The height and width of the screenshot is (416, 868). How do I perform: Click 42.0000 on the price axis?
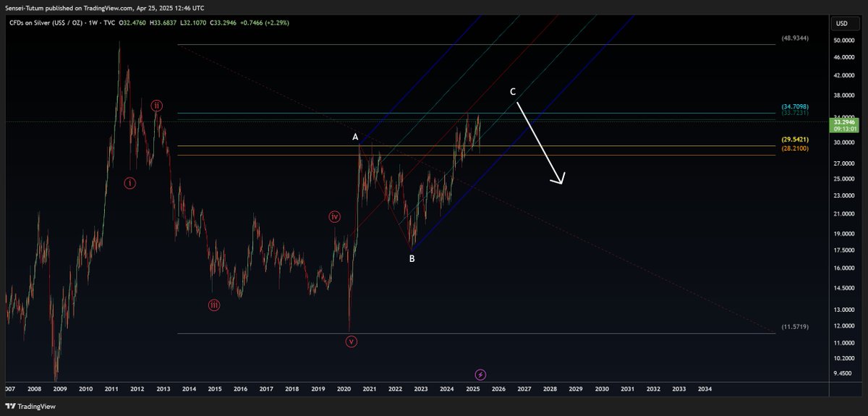pos(844,76)
